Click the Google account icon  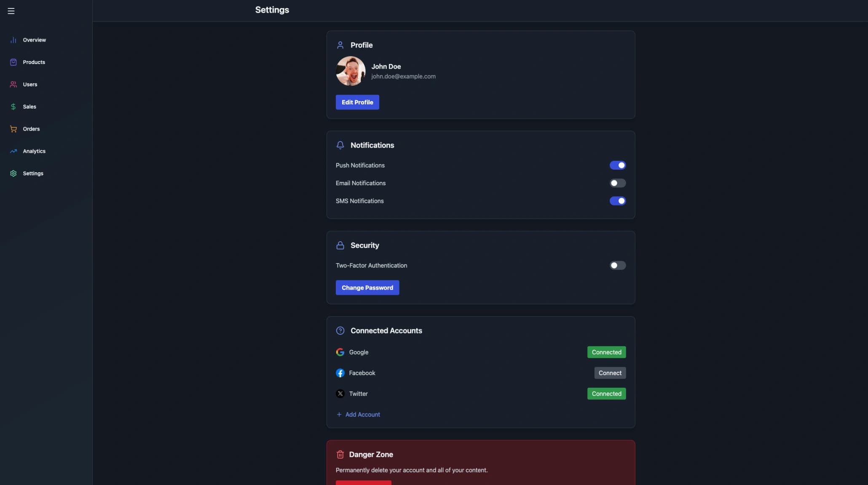[x=340, y=352]
